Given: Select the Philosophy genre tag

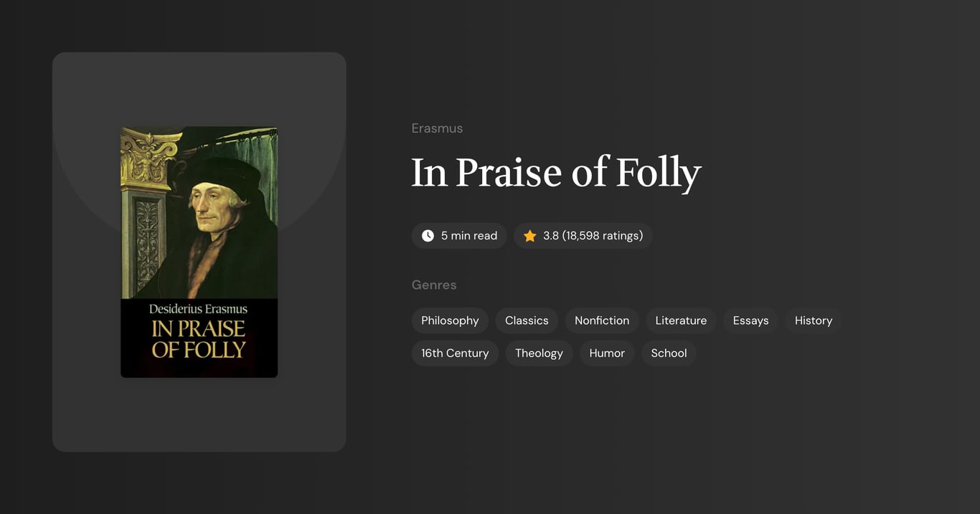Looking at the screenshot, I should click(450, 320).
